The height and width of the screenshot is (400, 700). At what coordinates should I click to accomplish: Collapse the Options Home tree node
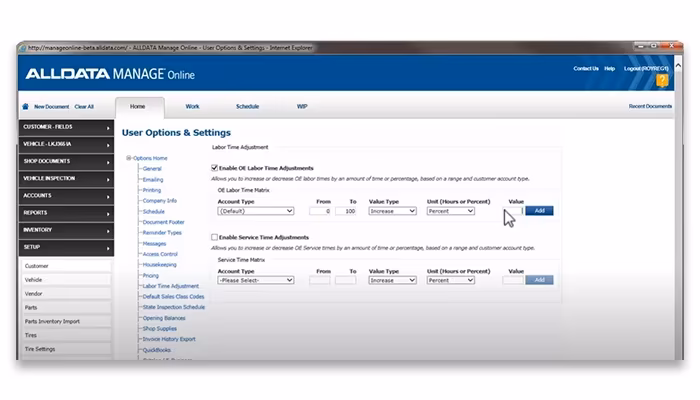tap(129, 158)
